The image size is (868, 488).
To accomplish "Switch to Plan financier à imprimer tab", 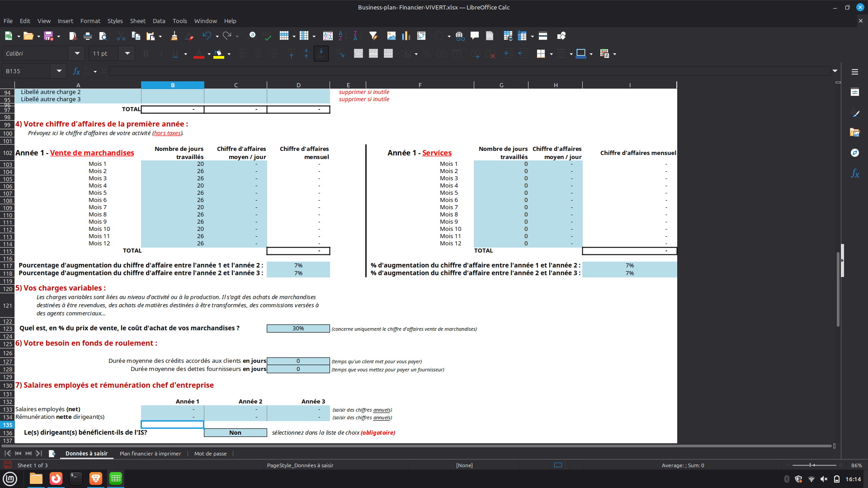I will pos(150,454).
